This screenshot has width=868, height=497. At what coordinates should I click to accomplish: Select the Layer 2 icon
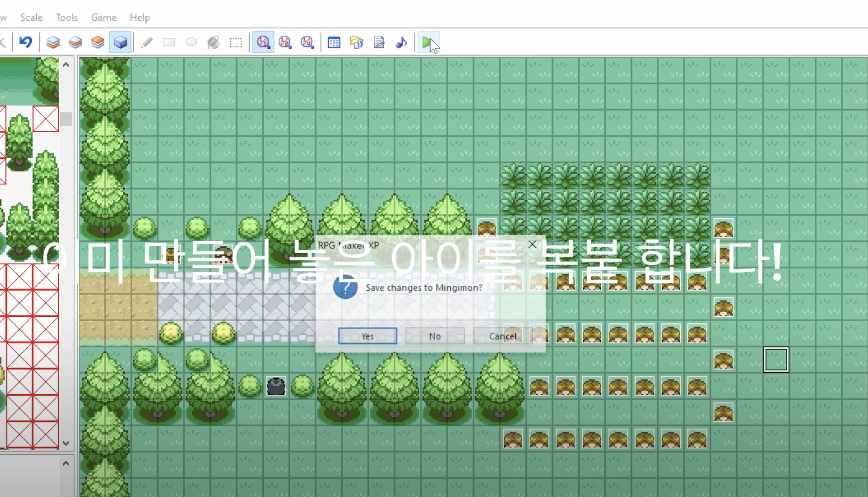point(76,42)
